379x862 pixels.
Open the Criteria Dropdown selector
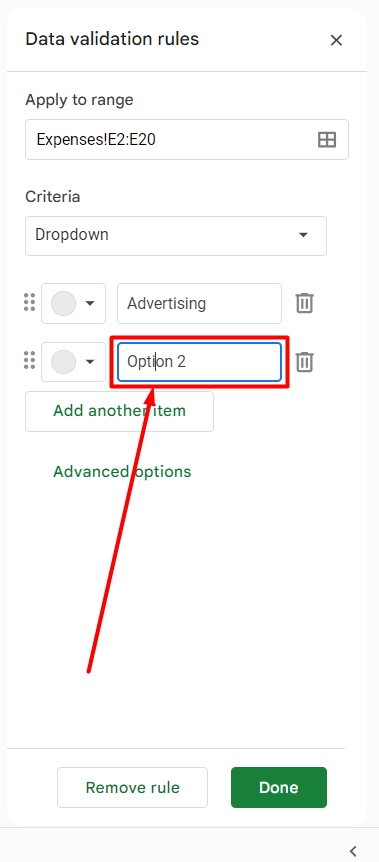[x=176, y=235]
